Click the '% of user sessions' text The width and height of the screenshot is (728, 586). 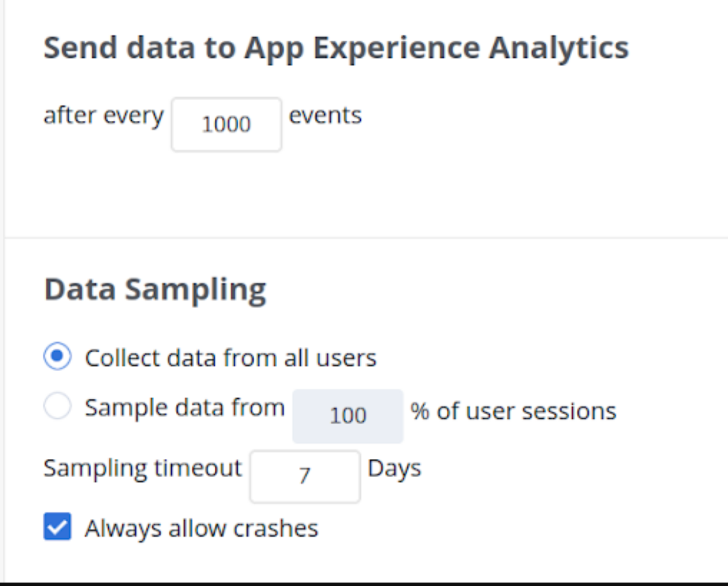point(513,411)
